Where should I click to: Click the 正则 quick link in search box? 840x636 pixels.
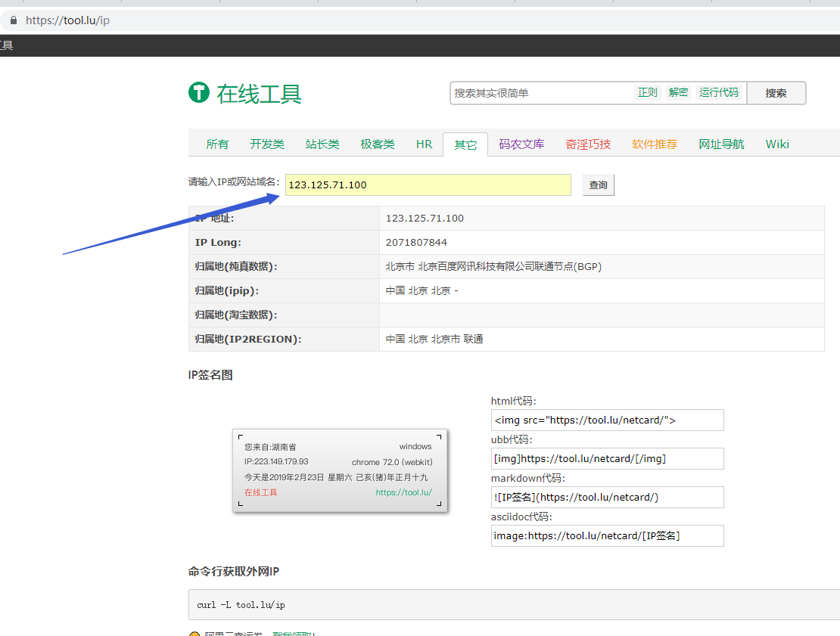click(647, 92)
